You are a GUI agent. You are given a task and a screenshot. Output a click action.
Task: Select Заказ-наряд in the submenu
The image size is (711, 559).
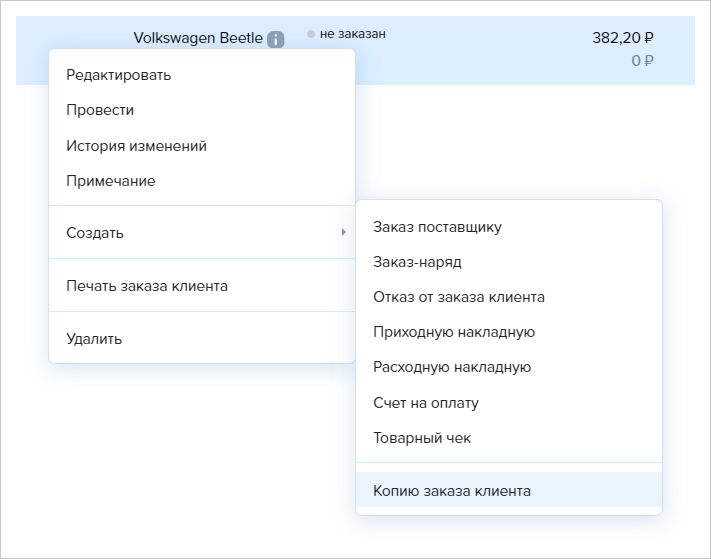point(417,262)
